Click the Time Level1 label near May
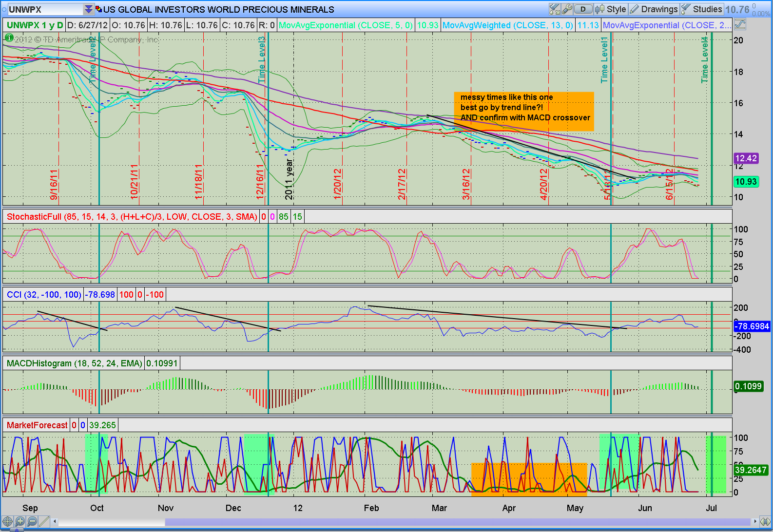The width and height of the screenshot is (773, 532). coord(604,59)
